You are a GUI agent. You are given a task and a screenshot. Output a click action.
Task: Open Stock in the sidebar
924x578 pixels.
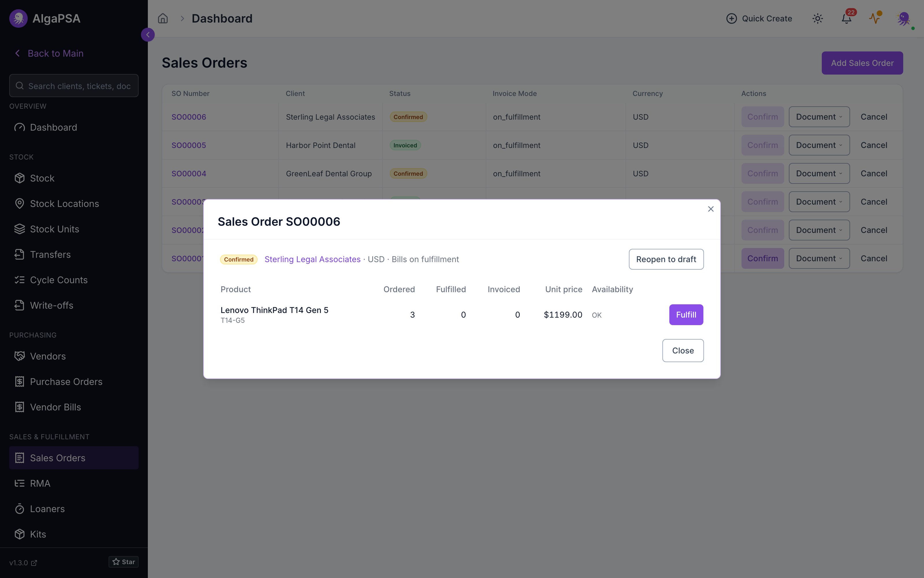click(74, 178)
